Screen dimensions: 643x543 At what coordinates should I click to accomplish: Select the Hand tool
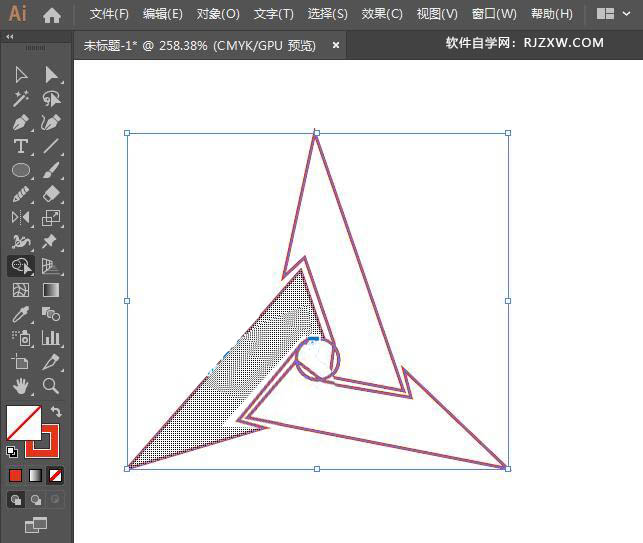pyautogui.click(x=21, y=386)
